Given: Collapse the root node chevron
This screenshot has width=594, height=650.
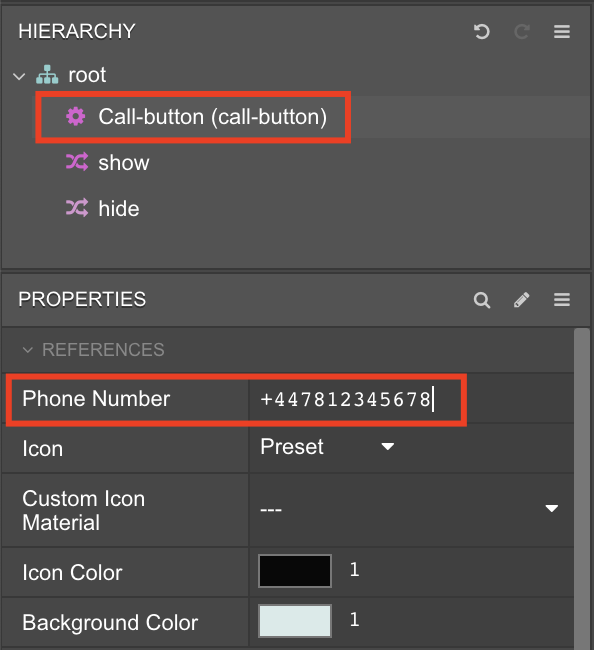Looking at the screenshot, I should pos(19,76).
